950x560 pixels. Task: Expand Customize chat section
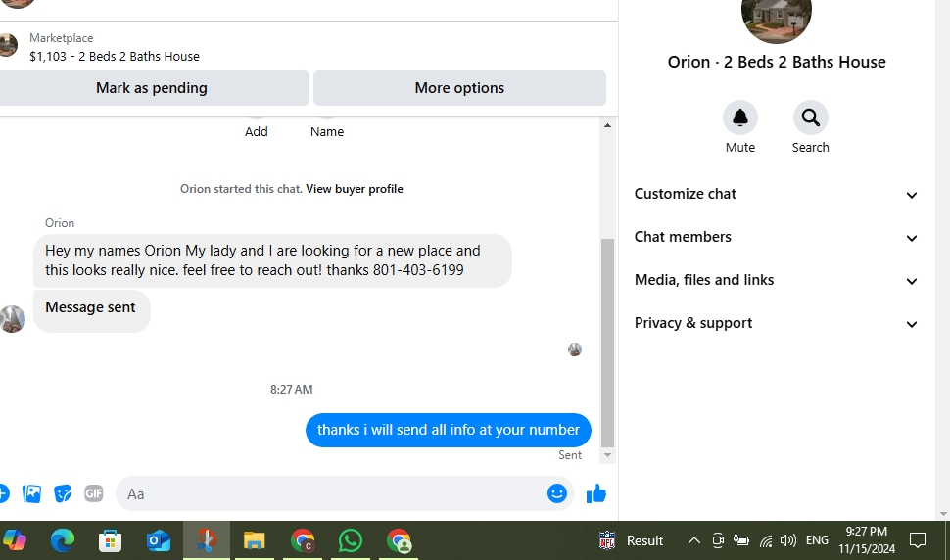click(776, 194)
